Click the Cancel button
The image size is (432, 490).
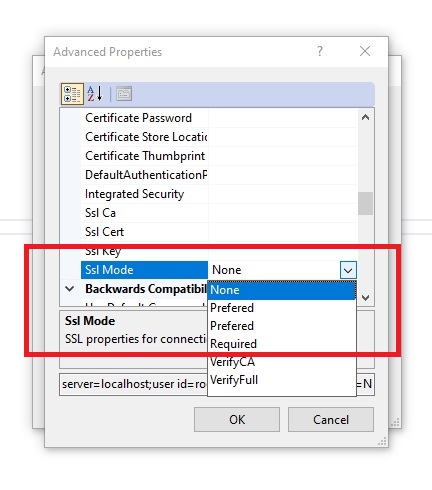point(331,419)
